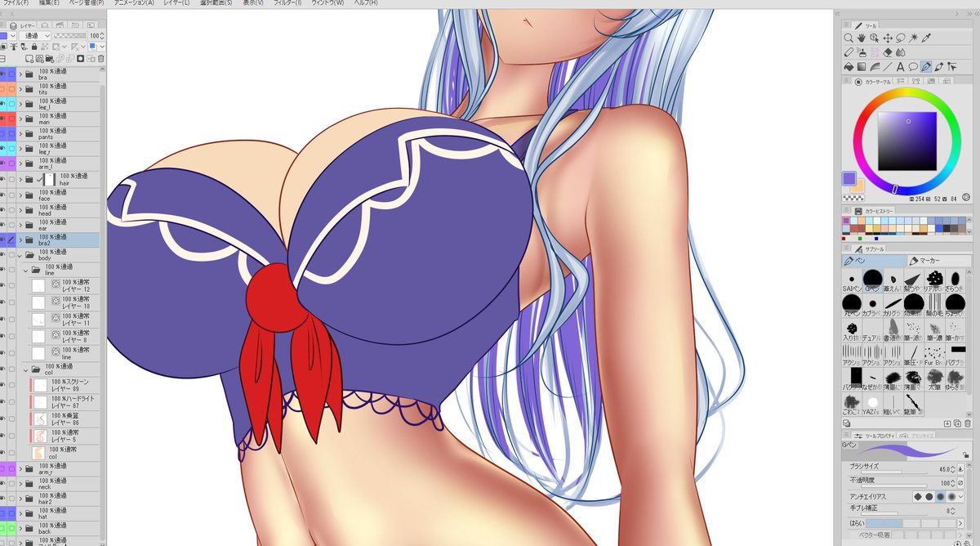Click the layer opacity value 100 field
This screenshot has width=980, height=546.
point(95,36)
